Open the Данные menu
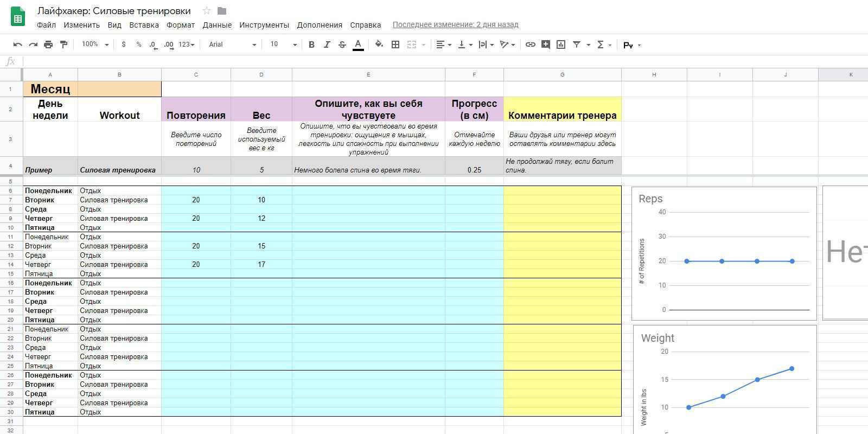The height and width of the screenshot is (434, 868). 217,25
